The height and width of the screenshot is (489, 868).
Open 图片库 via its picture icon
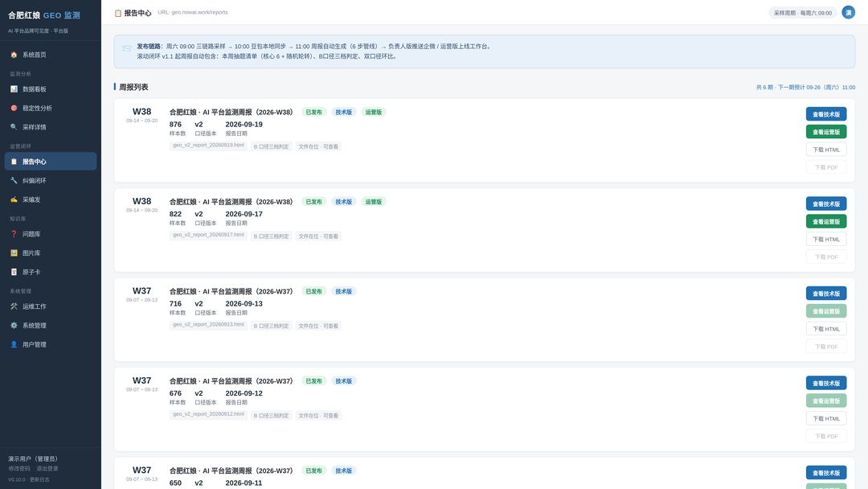14,253
